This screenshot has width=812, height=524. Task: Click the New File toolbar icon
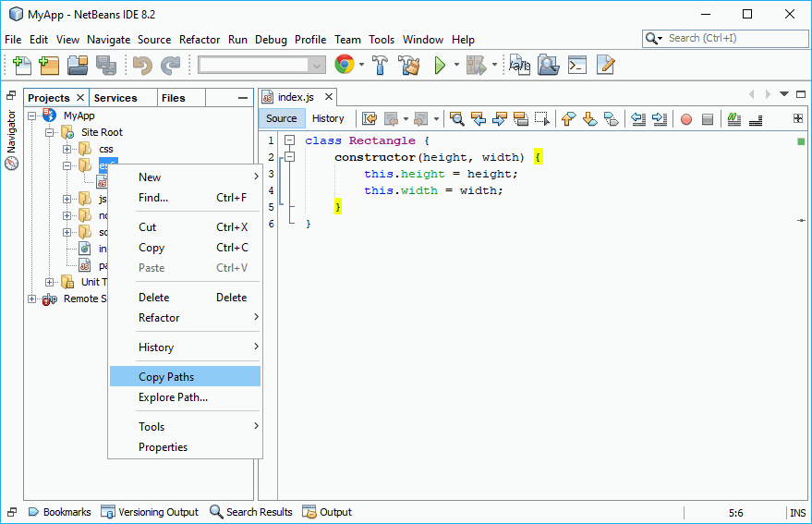tap(22, 65)
